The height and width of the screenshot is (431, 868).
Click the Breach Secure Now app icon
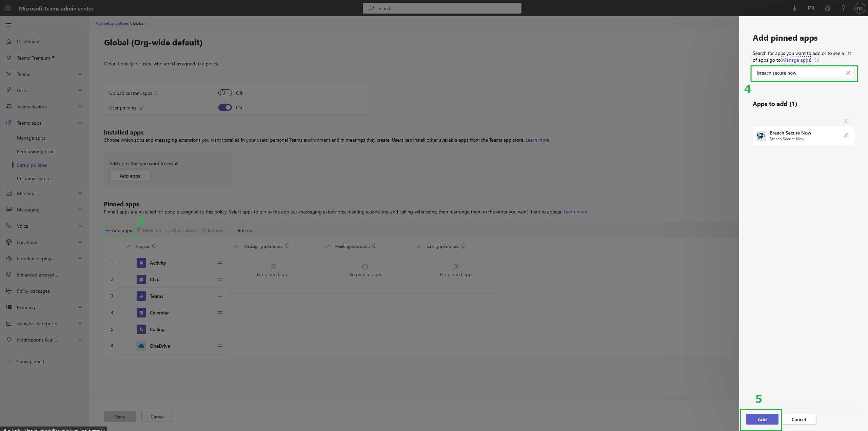coord(761,136)
